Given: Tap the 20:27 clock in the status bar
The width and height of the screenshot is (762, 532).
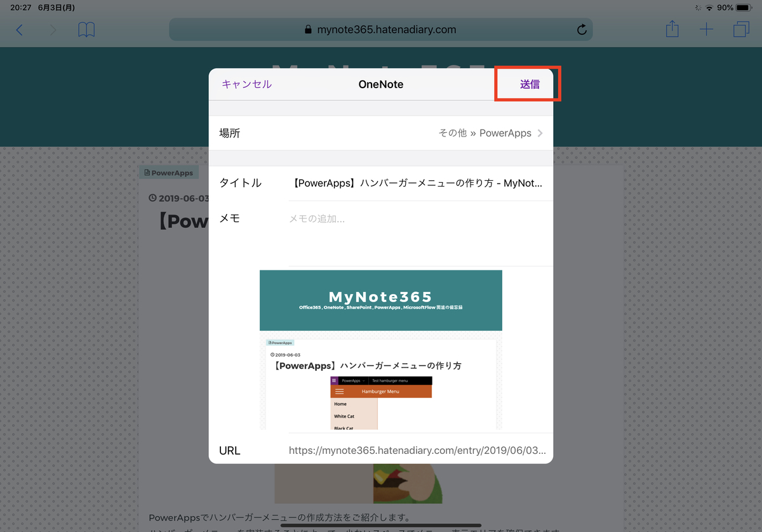Looking at the screenshot, I should tap(20, 8).
